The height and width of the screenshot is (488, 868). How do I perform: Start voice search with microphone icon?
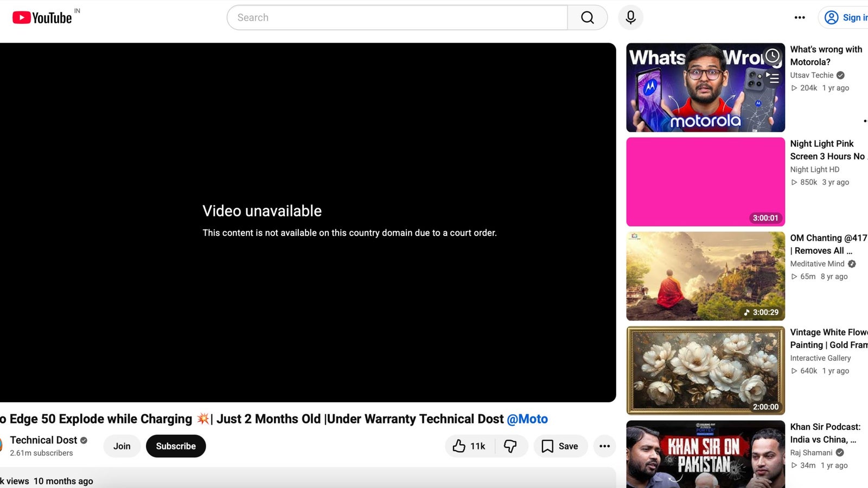point(630,17)
